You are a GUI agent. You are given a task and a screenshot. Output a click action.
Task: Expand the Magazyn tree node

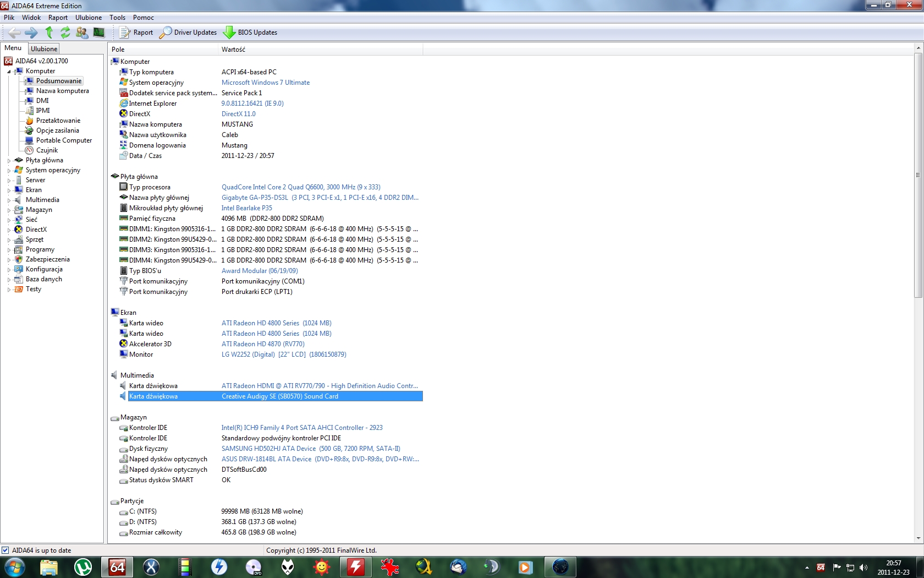tap(9, 210)
